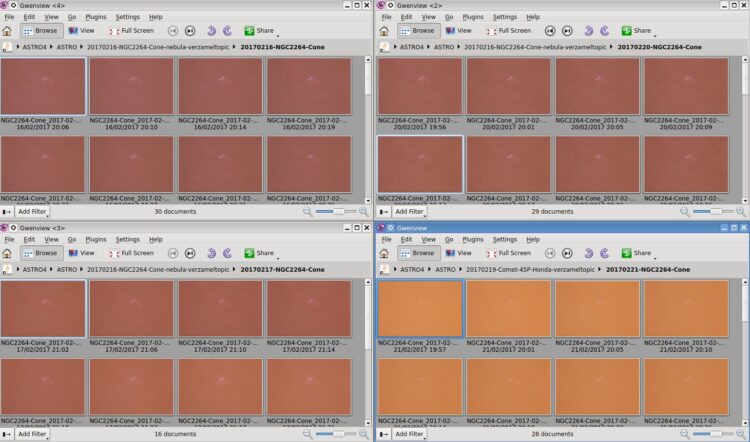Toggle the sidebar in Gwenview <2> window
Viewport: 750px width, 442px height.
coord(384,211)
